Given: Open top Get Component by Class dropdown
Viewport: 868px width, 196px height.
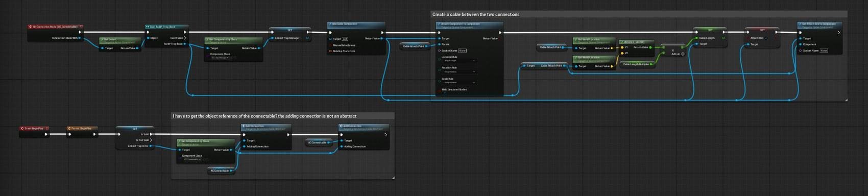Looking at the screenshot, I should 221,58.
